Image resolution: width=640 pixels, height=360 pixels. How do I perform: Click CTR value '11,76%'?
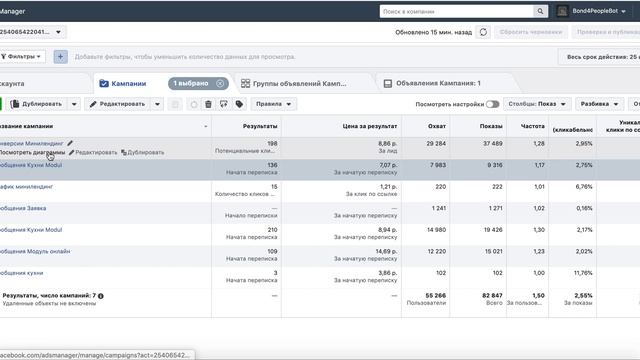pos(583,273)
